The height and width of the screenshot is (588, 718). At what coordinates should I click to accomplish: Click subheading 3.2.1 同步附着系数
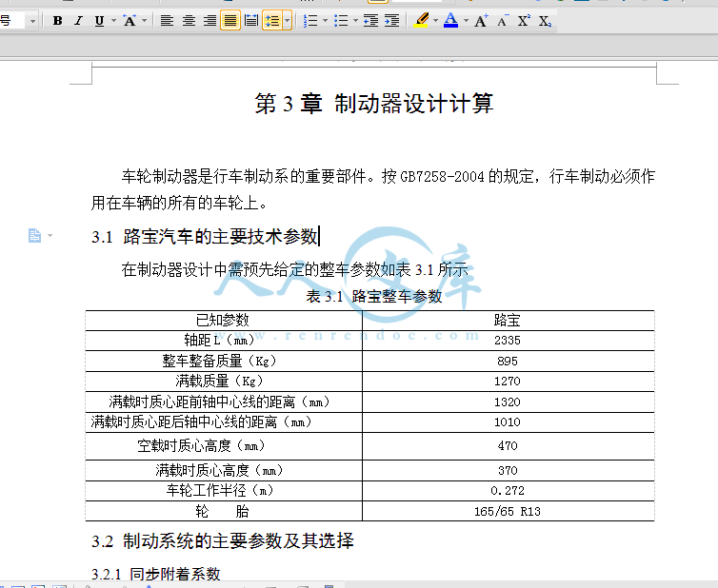tap(156, 574)
